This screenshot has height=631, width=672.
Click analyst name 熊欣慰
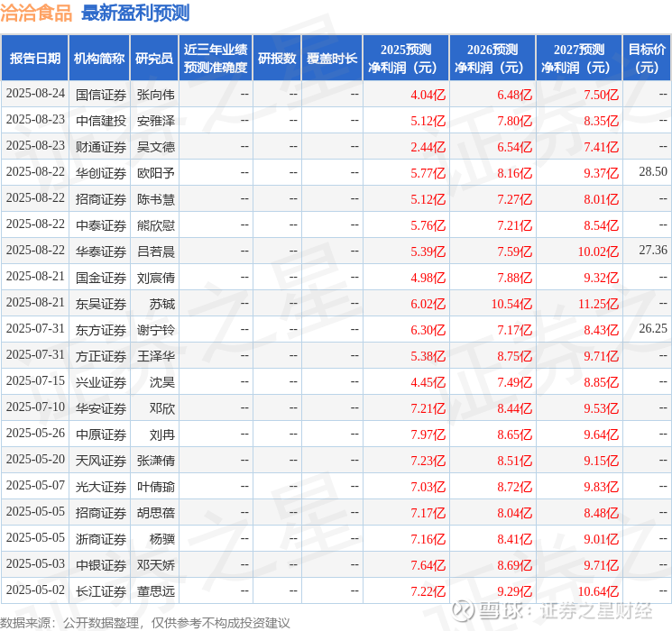pos(156,225)
